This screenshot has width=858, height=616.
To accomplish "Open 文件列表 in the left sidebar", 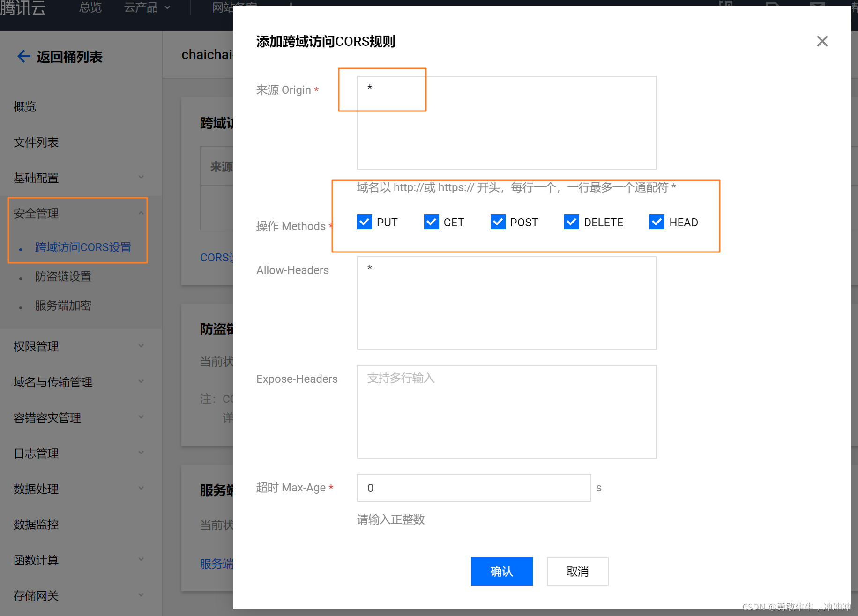I will coord(36,142).
